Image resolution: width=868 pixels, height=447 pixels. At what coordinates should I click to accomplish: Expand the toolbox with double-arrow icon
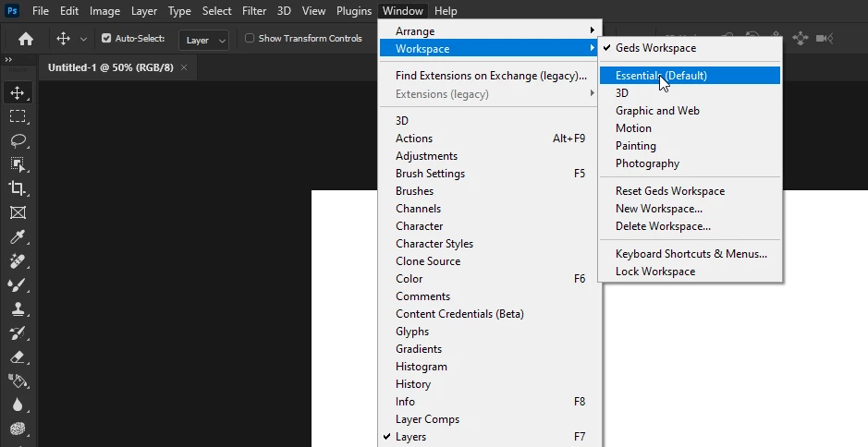(8, 59)
